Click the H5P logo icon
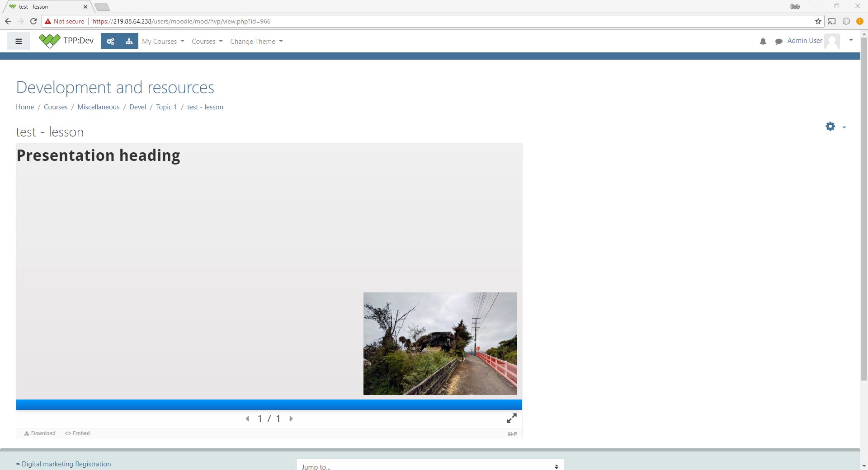Screen dimensions: 868x470 point(512,434)
